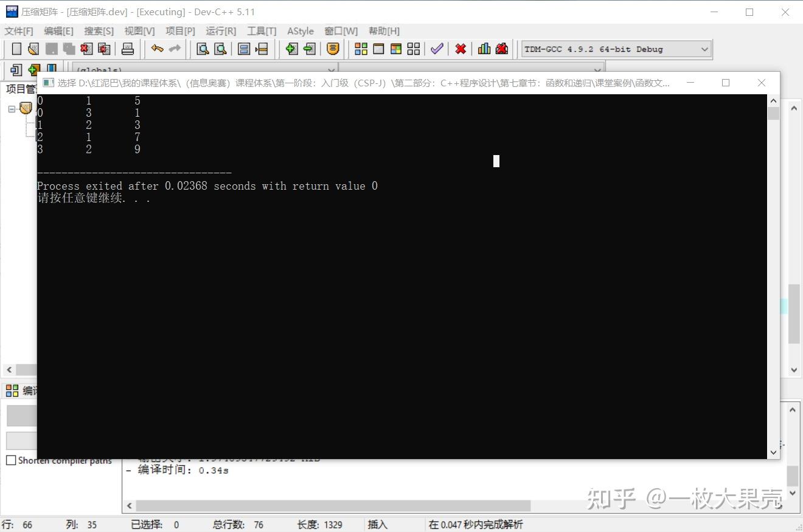The width and height of the screenshot is (803, 532).
Task: Click the Add file to project icon
Action: pyautogui.click(x=291, y=49)
